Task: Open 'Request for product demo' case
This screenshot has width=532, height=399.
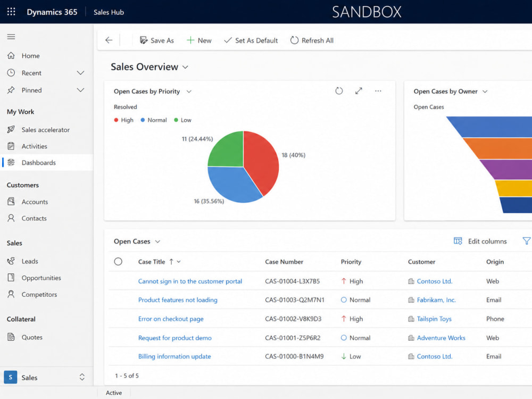Action: 174,338
